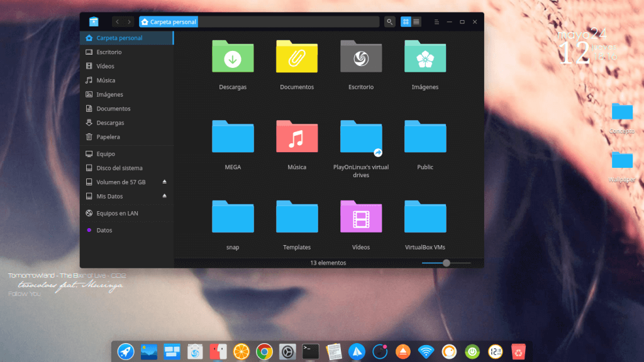Screen dimensions: 644x362
Task: Go back using the left arrow
Action: tap(118, 22)
